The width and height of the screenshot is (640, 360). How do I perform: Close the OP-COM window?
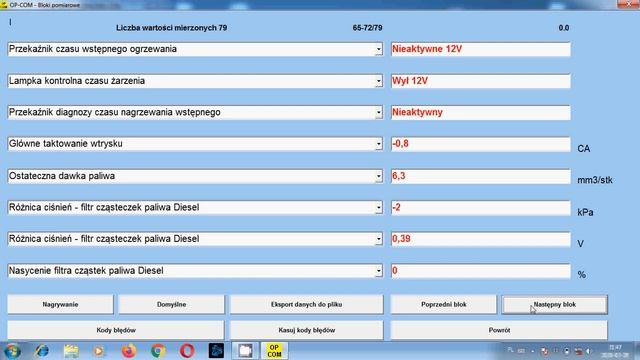(x=628, y=4)
